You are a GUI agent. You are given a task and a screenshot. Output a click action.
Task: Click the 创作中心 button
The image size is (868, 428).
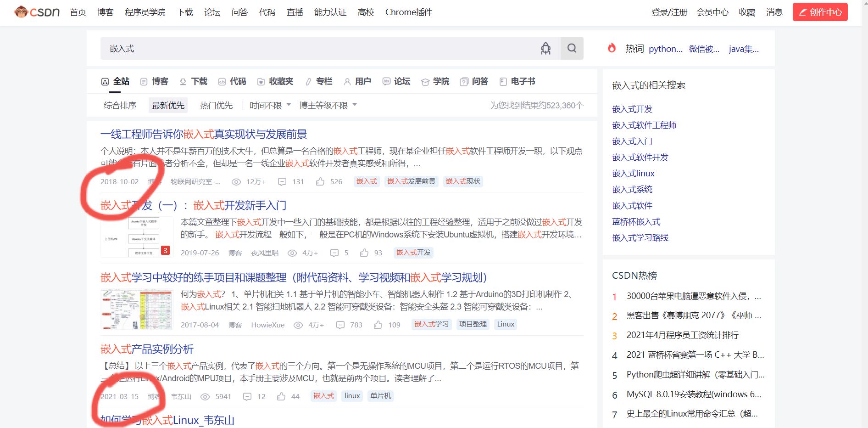tap(820, 12)
